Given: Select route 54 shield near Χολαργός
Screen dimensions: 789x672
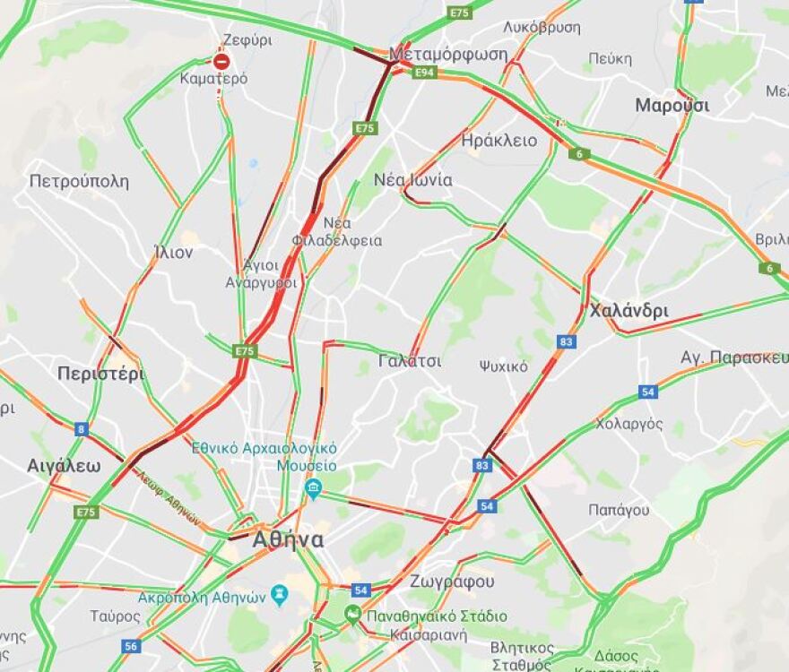Looking at the screenshot, I should pos(647,392).
